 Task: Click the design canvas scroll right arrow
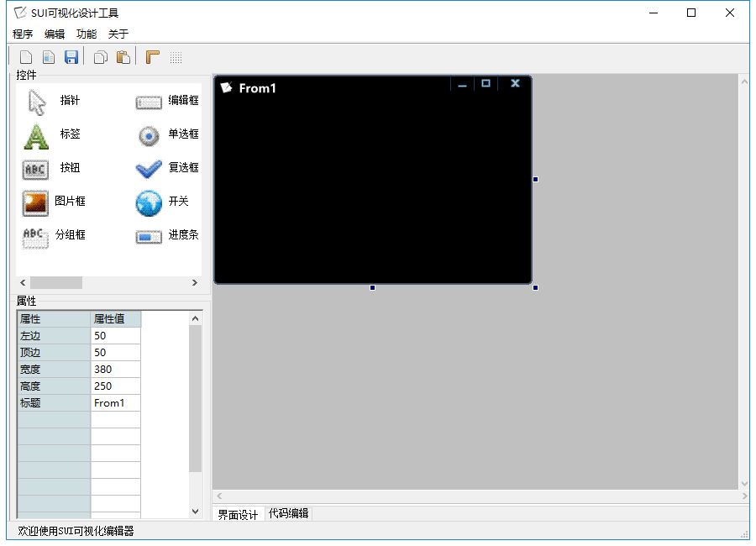click(x=744, y=496)
